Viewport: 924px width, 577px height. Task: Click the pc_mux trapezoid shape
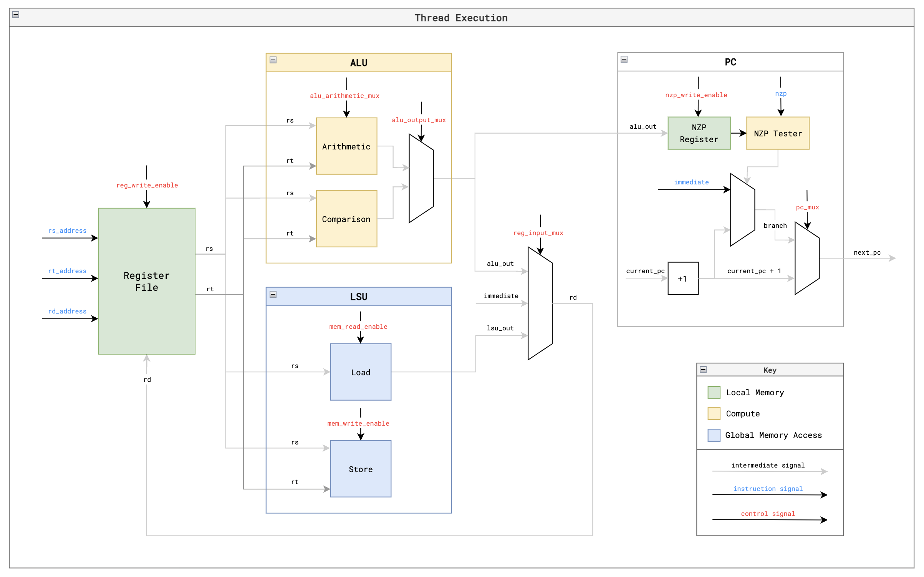(x=807, y=259)
